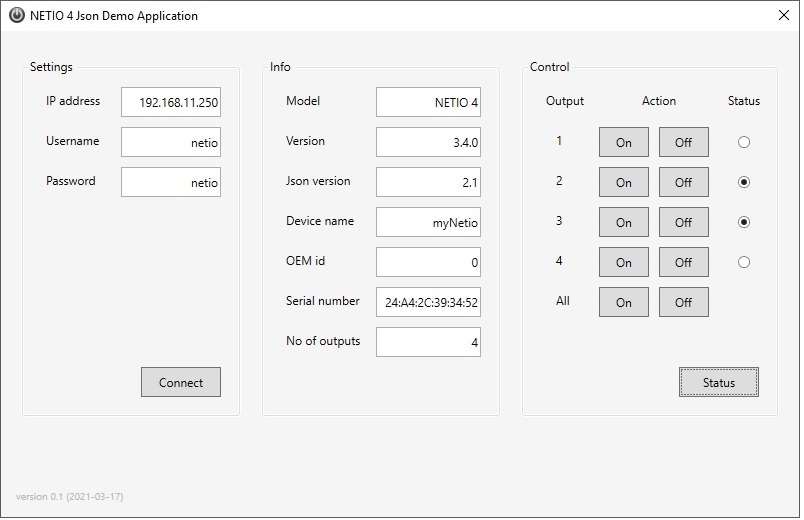
Task: Toggle output 2 status radio button
Action: tap(743, 182)
